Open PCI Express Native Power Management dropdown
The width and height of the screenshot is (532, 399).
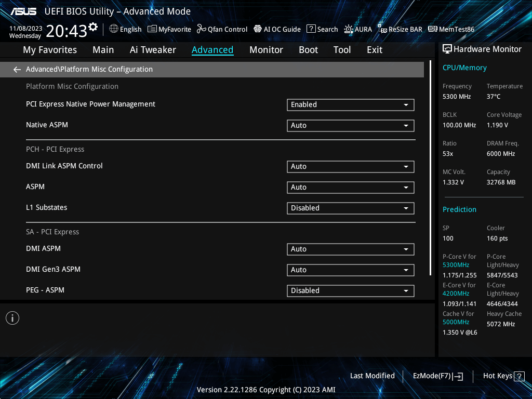coord(351,105)
